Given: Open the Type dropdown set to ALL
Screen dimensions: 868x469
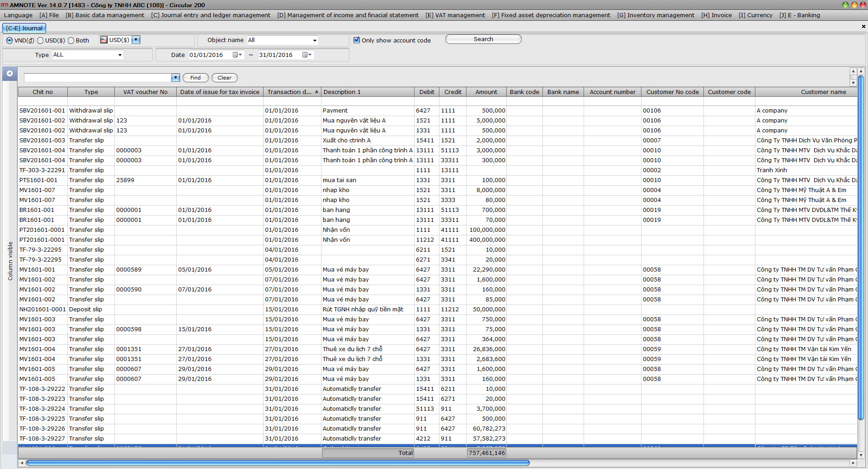Looking at the screenshot, I should (x=120, y=55).
